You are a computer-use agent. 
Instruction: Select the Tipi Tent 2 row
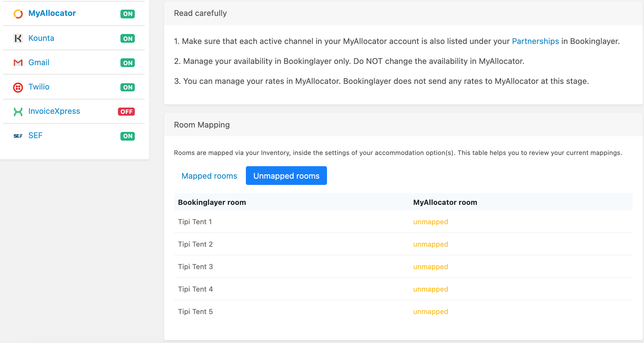pos(403,244)
